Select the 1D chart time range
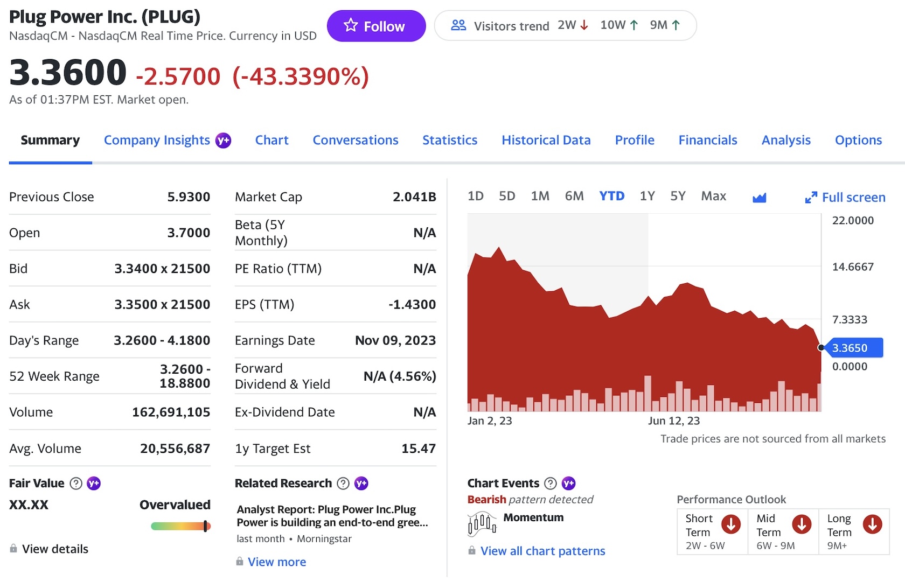The width and height of the screenshot is (905, 588). pos(475,196)
